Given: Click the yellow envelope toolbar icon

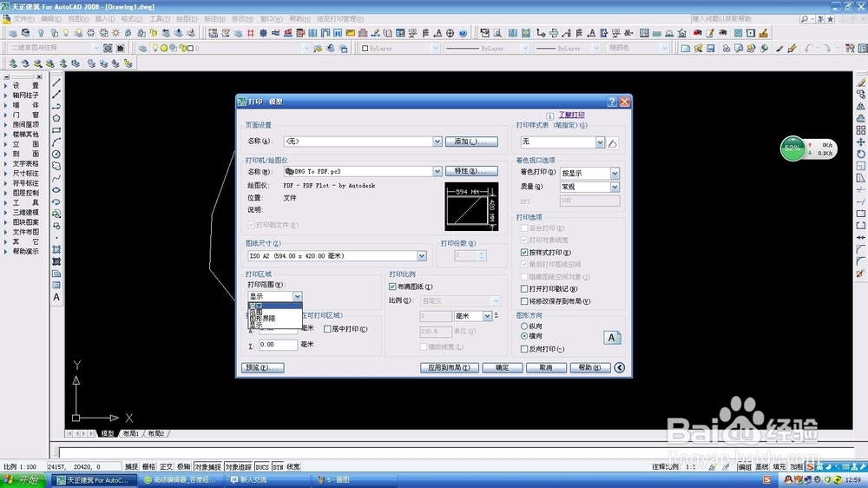Looking at the screenshot, I should pyautogui.click(x=351, y=33).
